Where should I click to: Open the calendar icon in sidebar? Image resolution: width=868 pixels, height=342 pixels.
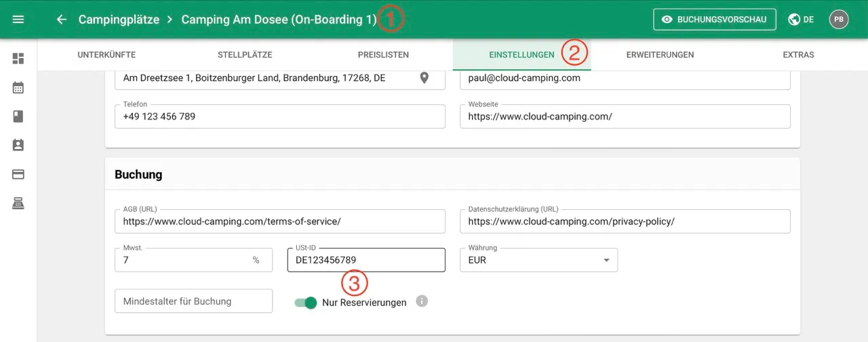[18, 87]
